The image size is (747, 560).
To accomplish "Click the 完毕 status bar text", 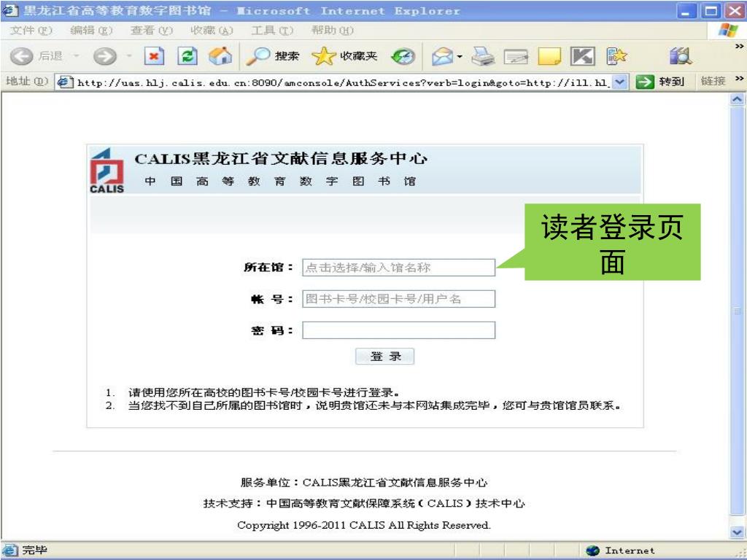I will click(35, 551).
